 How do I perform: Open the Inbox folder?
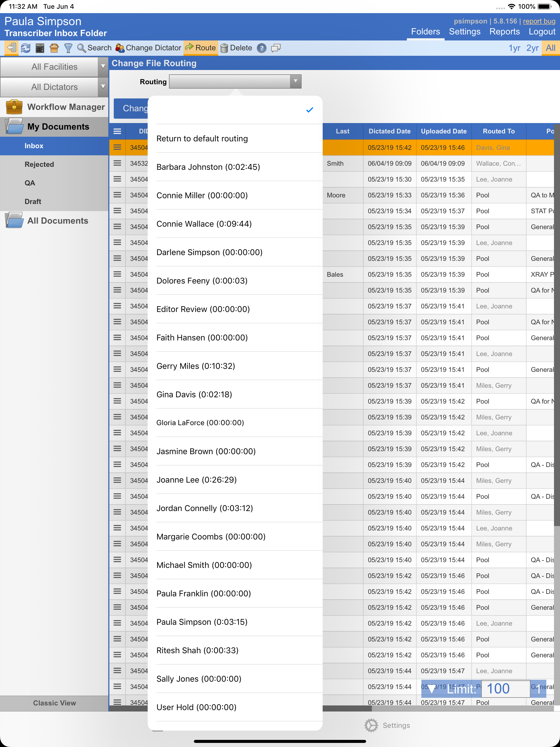[54, 146]
